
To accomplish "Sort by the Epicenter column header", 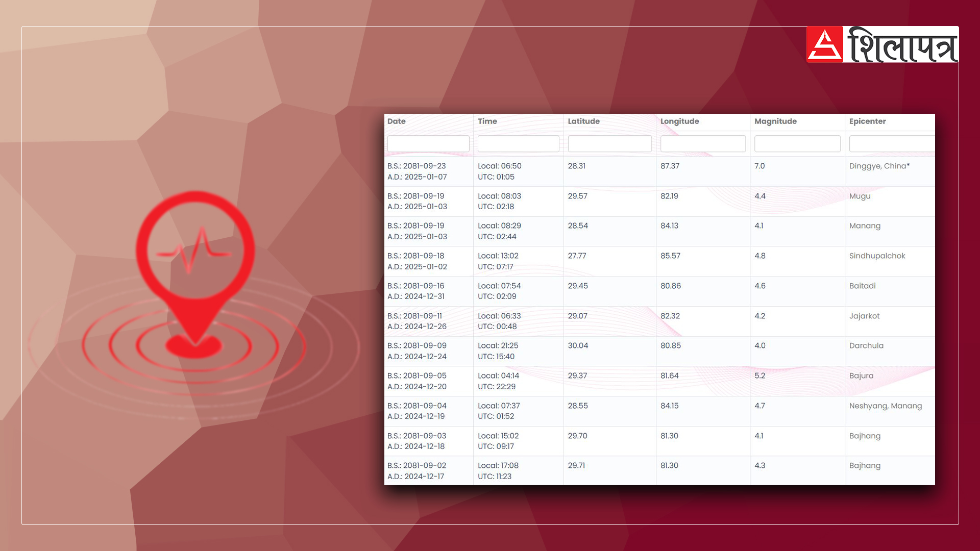I will coord(868,121).
